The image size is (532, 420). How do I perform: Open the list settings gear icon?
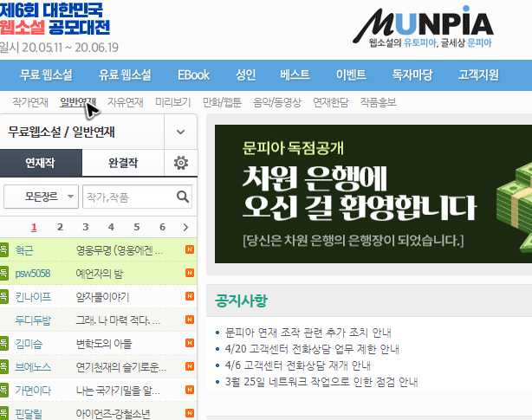181,163
